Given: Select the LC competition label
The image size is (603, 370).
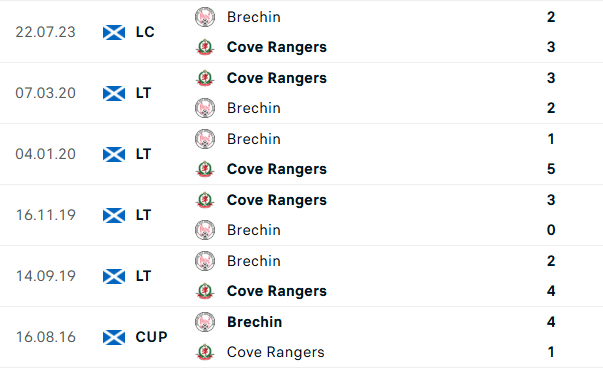Looking at the screenshot, I should pos(145,32).
